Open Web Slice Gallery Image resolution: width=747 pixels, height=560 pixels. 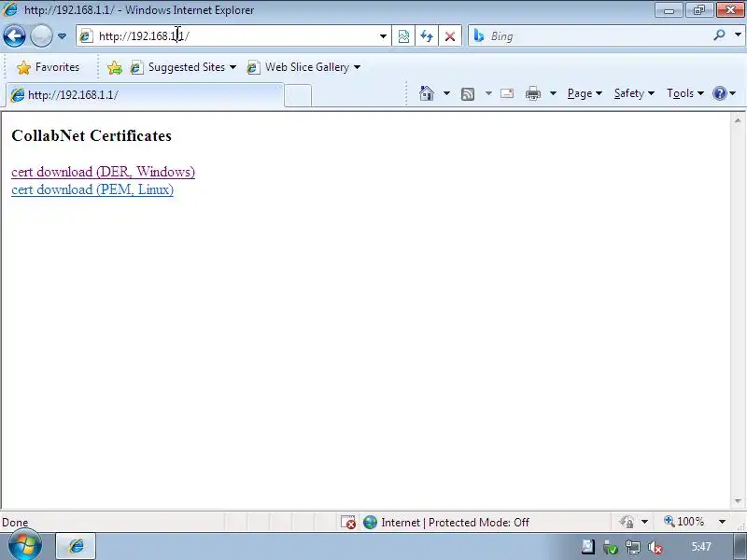[304, 67]
